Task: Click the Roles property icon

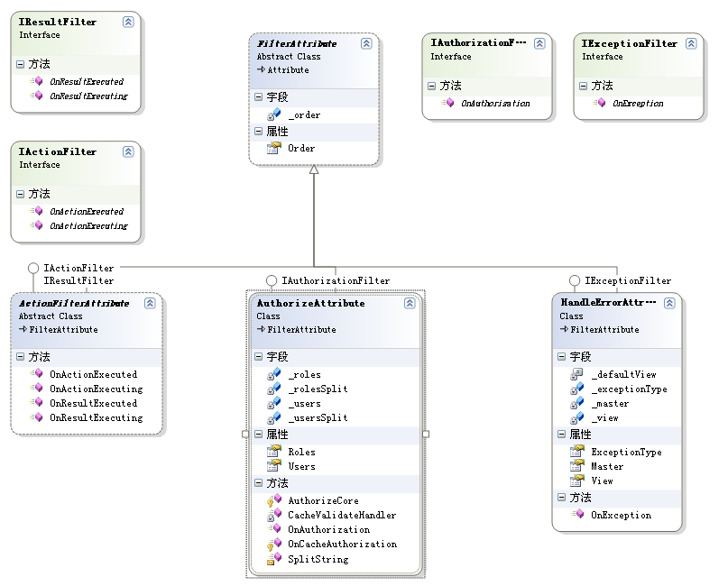Action: coord(273,452)
